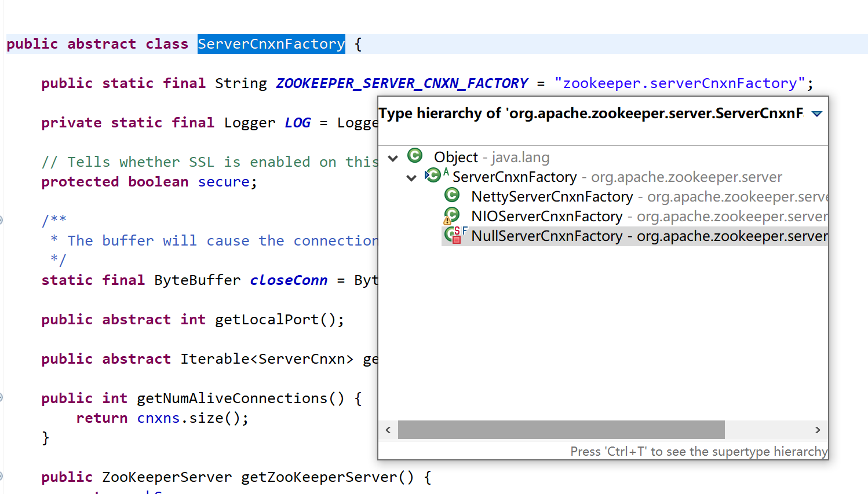
Task: Click the ZOOKEEPER_SERVER_CNXN_FACTORY constant
Action: [x=402, y=83]
